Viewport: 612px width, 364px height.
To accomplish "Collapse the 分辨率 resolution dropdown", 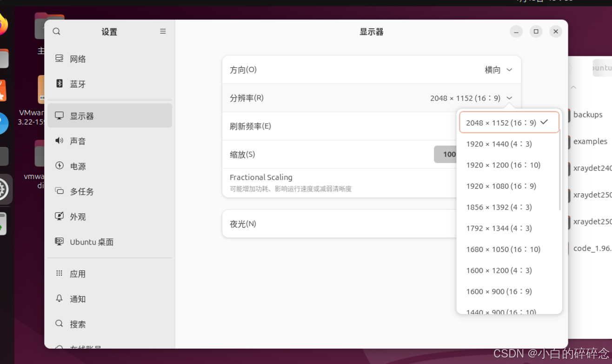I will pyautogui.click(x=471, y=98).
